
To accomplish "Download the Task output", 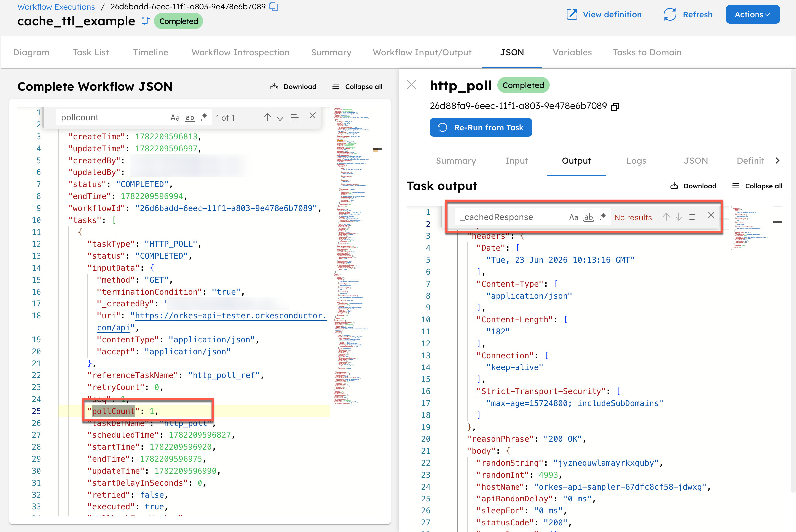I will [693, 186].
